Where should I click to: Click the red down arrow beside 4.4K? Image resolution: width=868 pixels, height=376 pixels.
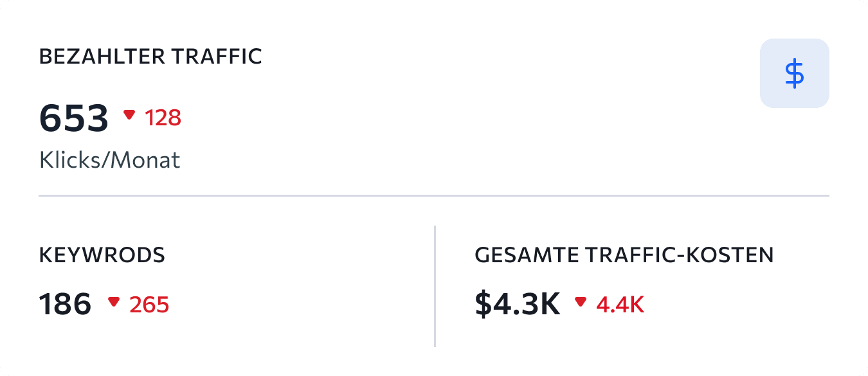point(581,301)
